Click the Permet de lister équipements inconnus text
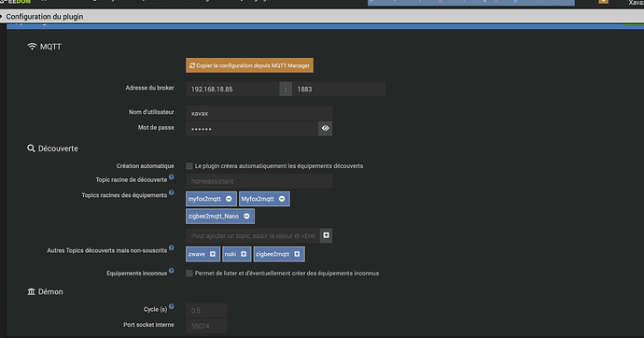Image resolution: width=644 pixels, height=338 pixels. click(x=287, y=274)
